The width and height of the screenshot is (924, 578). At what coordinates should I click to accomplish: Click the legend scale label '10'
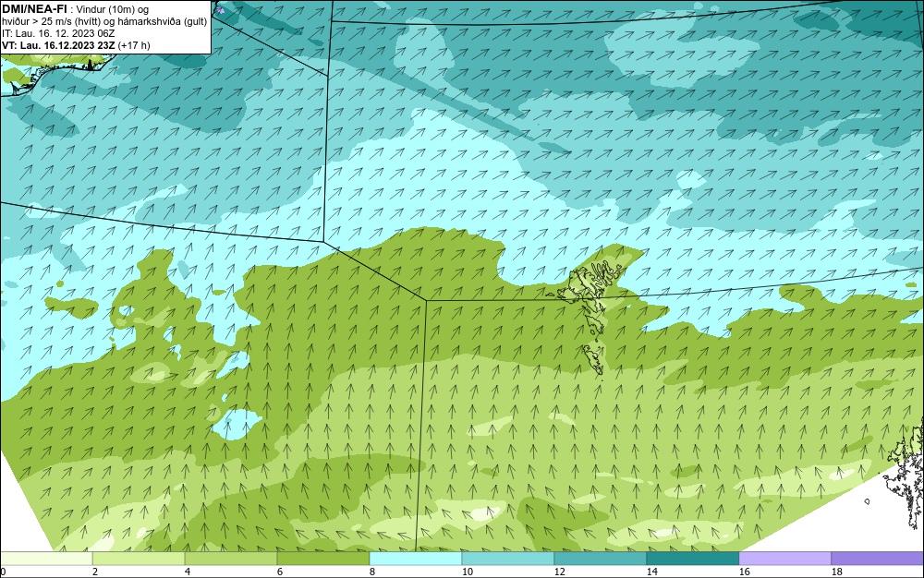tap(468, 572)
